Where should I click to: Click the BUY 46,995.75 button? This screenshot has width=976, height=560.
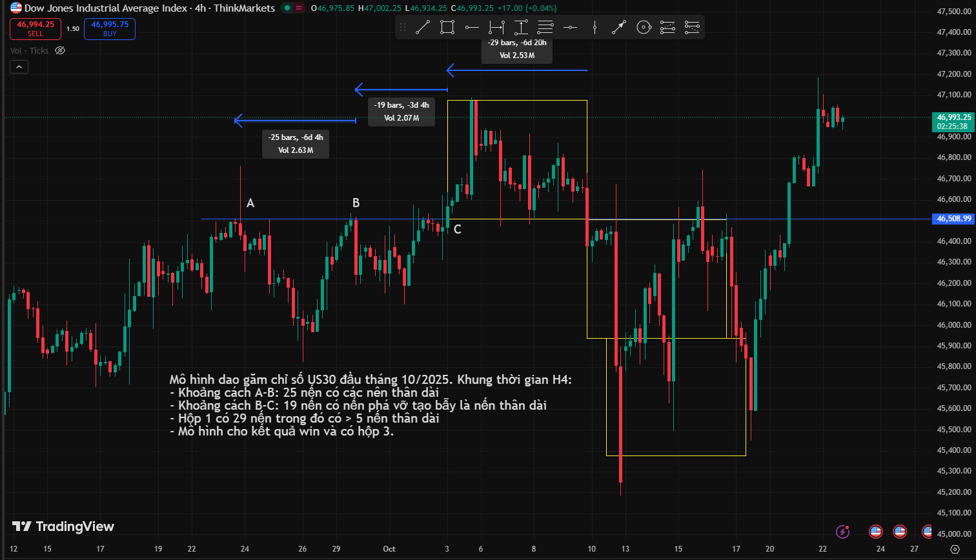click(x=110, y=28)
